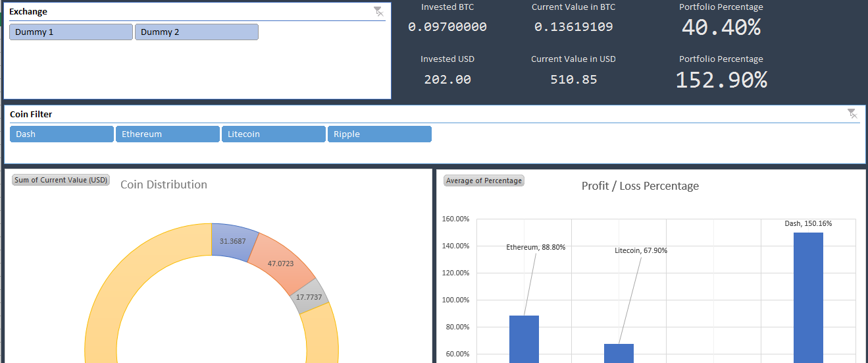Select the Profit / Loss Percentage chart title
868x363 pixels.
pyautogui.click(x=640, y=186)
